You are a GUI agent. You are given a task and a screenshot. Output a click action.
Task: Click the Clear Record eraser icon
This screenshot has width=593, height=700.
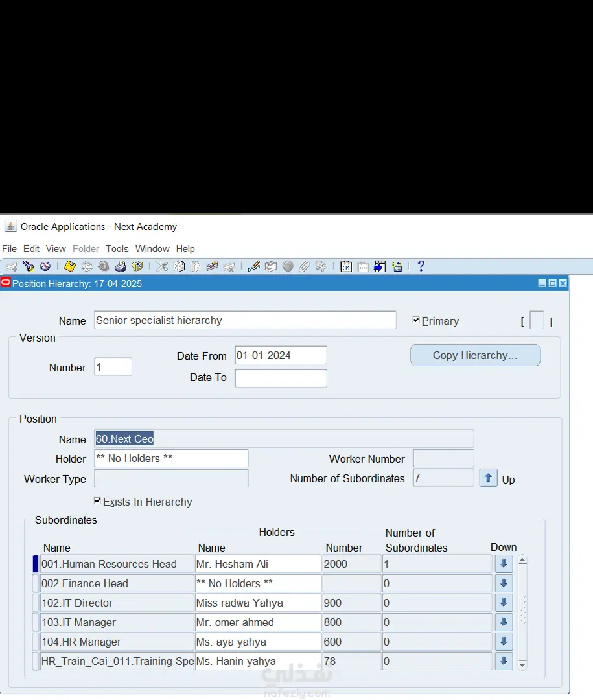point(212,267)
